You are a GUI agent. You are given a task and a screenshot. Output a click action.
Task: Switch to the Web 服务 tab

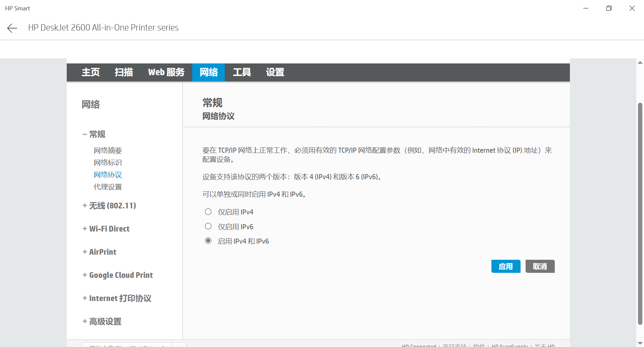click(166, 72)
